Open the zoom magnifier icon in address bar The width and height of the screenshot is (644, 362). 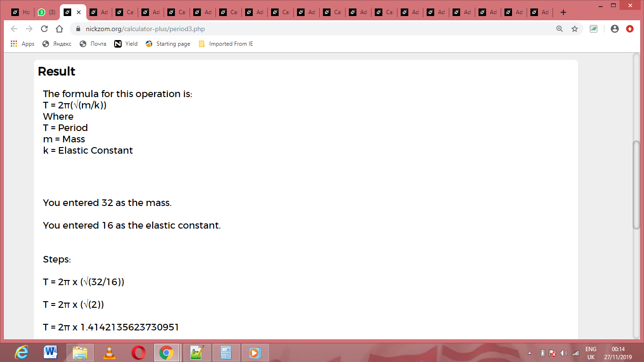tap(560, 29)
